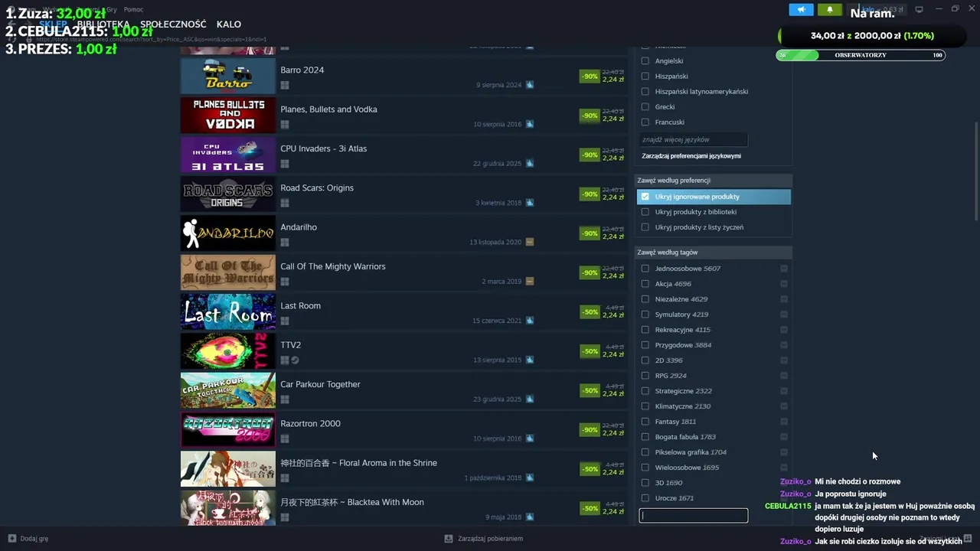Open Car Parkour Together title
This screenshot has width=980, height=551.
tap(320, 384)
